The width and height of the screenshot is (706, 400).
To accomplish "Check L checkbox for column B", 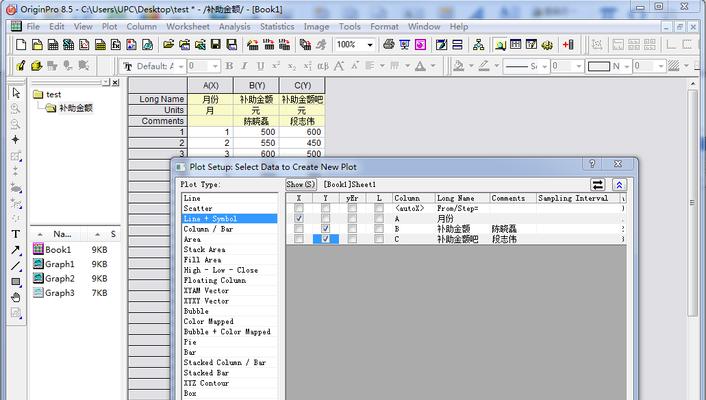I will click(x=379, y=229).
